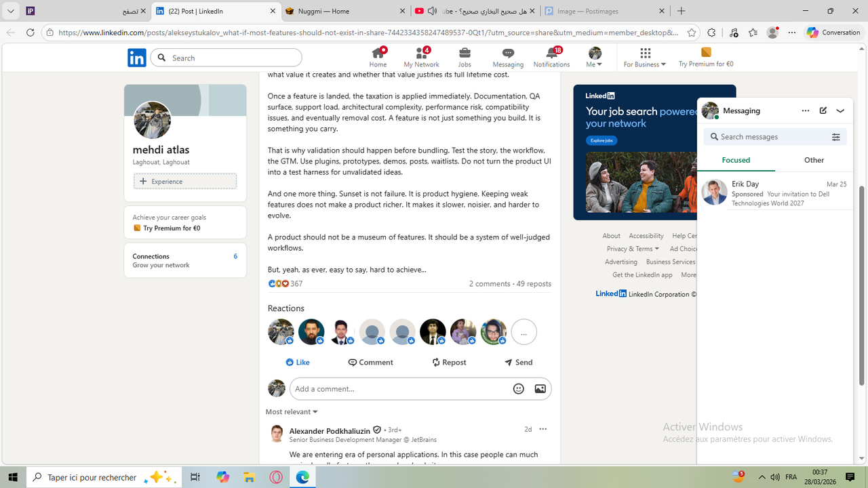Open the emoji picker in comment box

click(x=519, y=389)
